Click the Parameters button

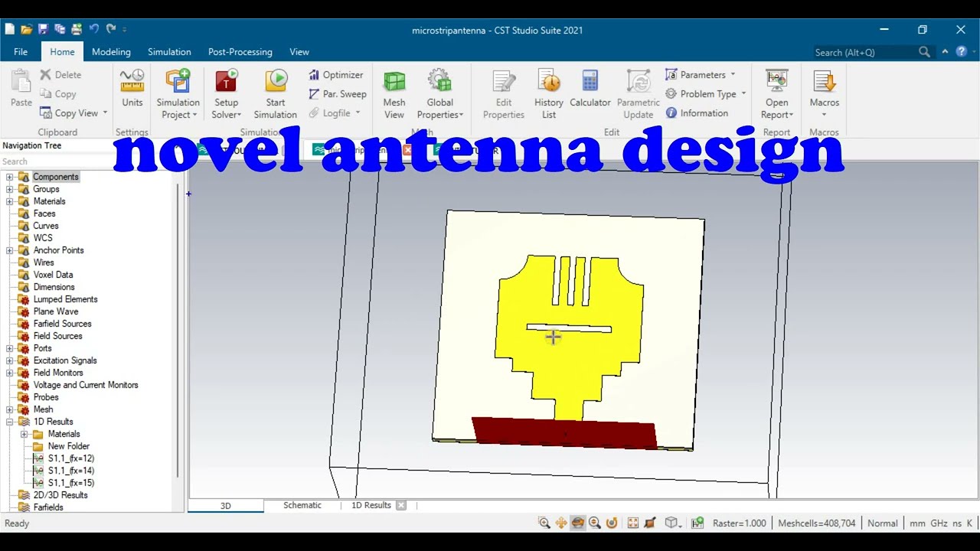(701, 75)
